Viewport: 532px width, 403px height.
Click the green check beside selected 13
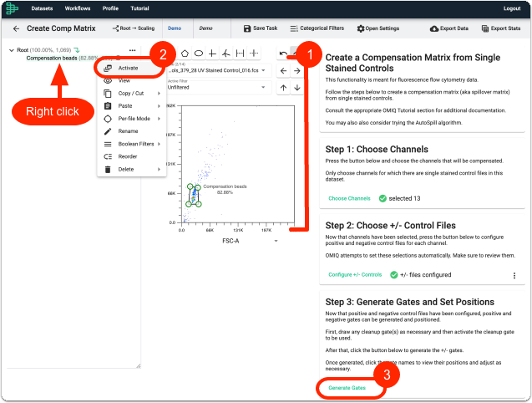coord(383,198)
